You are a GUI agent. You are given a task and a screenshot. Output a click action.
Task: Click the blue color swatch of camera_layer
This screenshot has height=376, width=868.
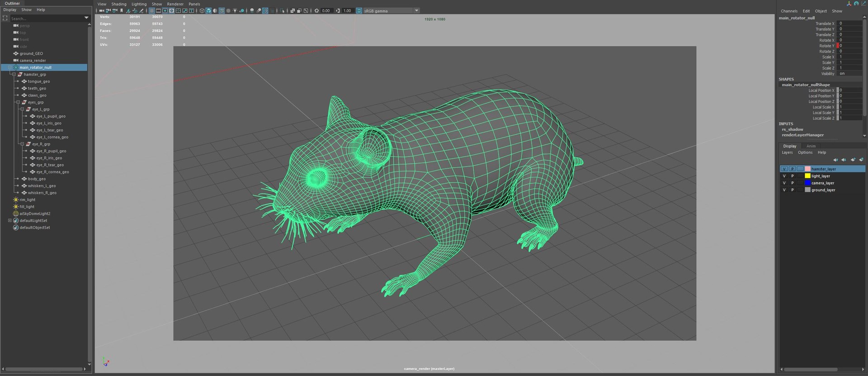[807, 183]
